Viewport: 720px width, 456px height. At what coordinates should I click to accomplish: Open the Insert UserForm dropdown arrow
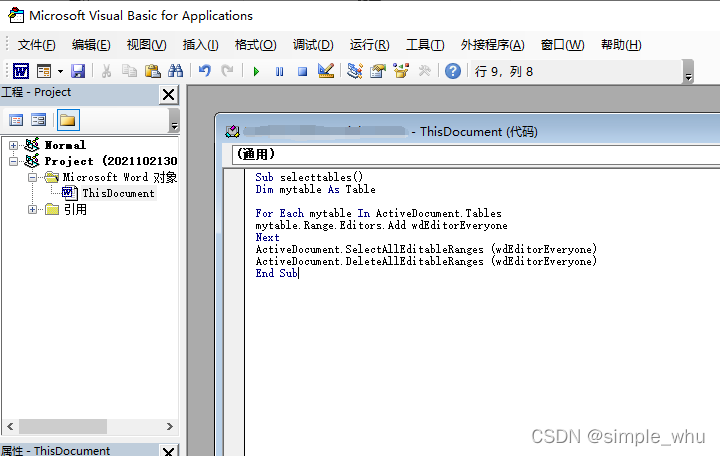[60, 72]
